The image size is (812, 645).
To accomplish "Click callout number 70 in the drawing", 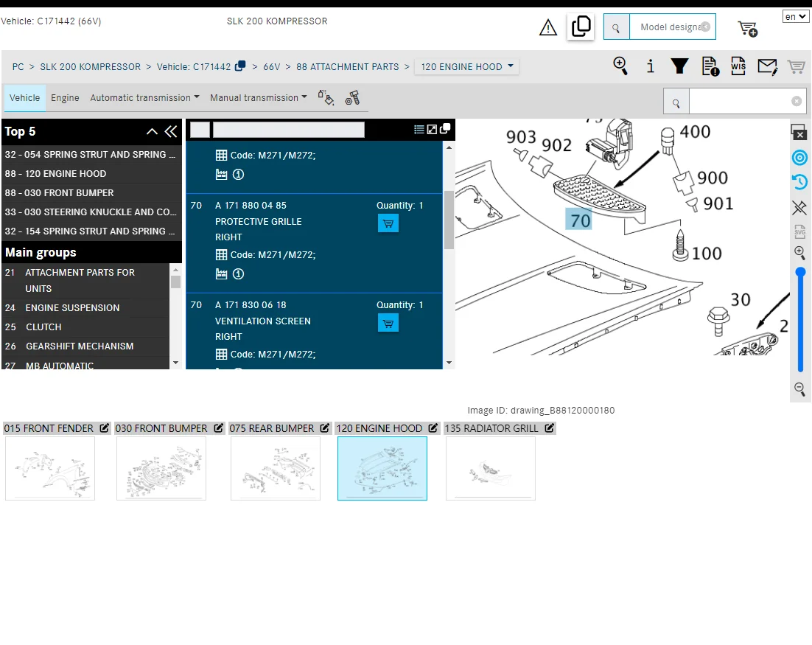I will pos(579,220).
